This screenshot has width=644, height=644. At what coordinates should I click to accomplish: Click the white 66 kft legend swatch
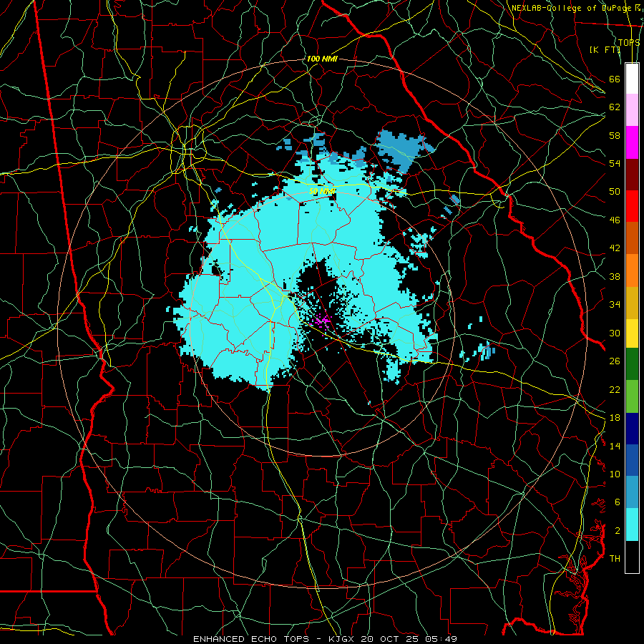click(632, 79)
